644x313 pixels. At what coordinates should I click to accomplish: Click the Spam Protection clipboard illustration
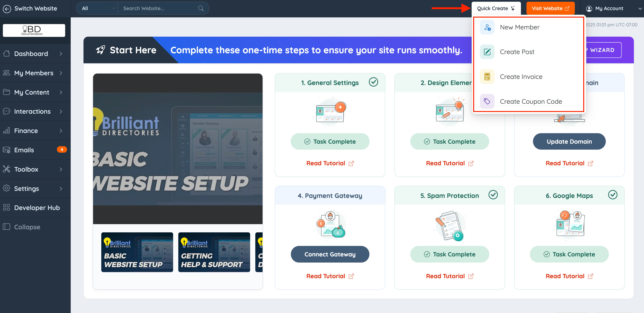pyautogui.click(x=449, y=225)
